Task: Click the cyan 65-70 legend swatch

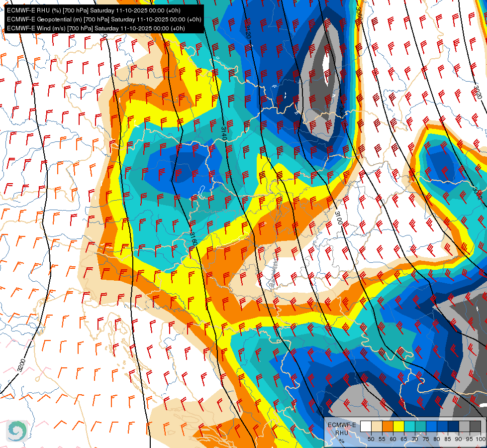Action: (410, 426)
